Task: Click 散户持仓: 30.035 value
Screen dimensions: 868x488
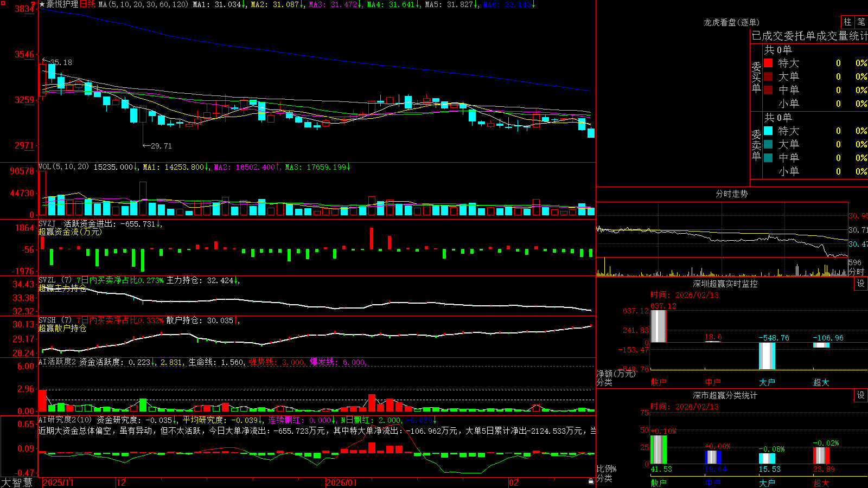Action: [202, 320]
